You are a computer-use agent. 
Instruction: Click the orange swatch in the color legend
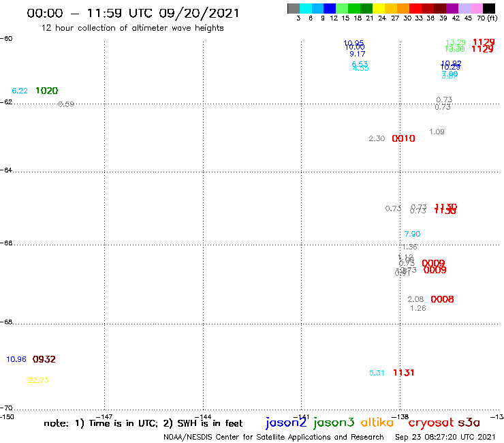(x=403, y=8)
